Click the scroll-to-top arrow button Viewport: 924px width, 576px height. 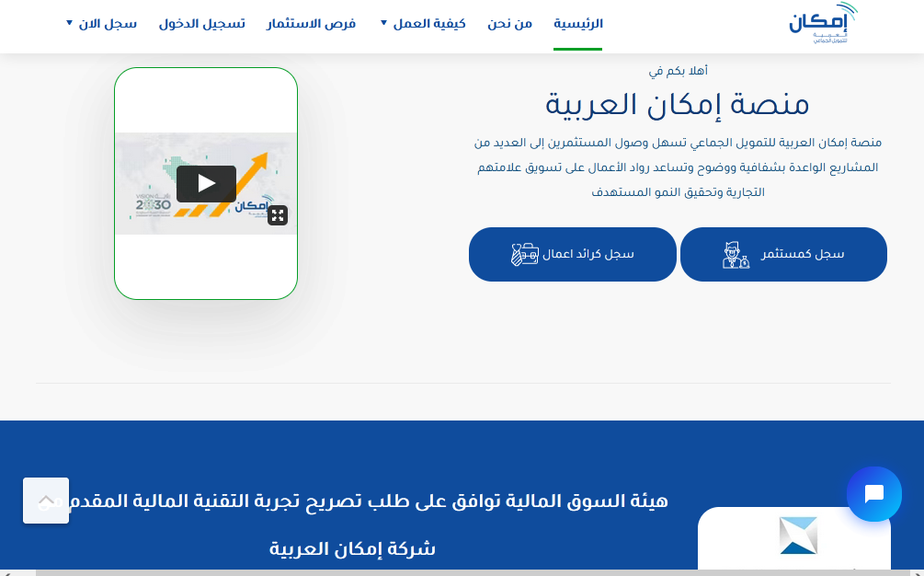coord(46,501)
